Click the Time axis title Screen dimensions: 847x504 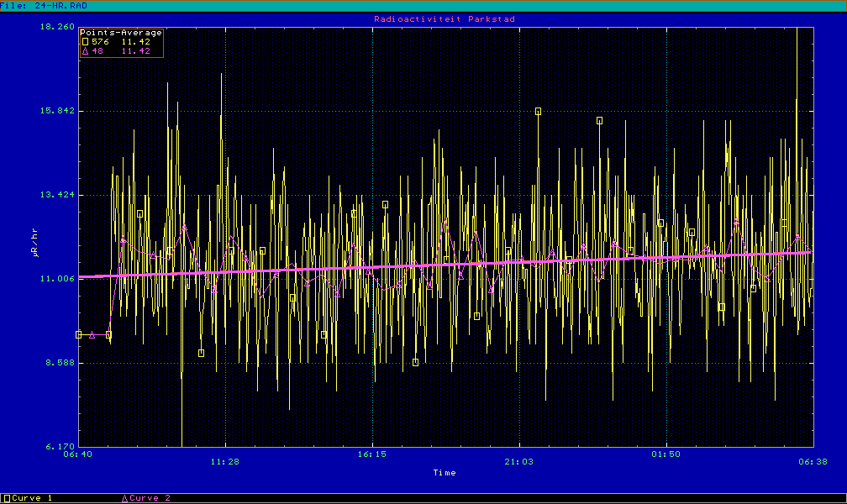[445, 473]
